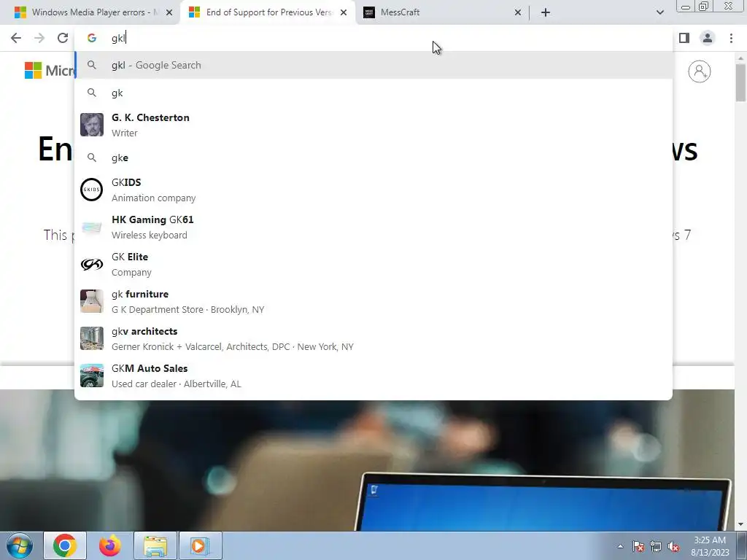
Task: Click the Google G icon in address bar
Action: tap(91, 38)
